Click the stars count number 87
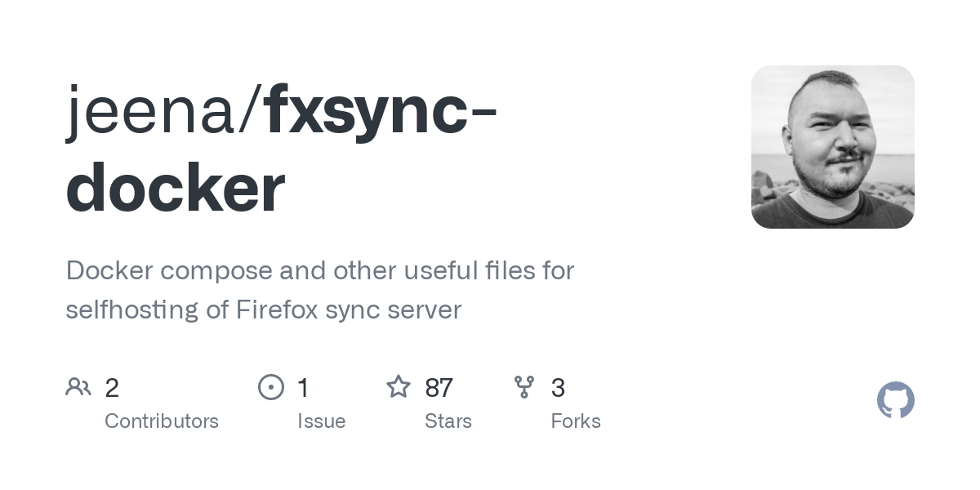 (439, 388)
